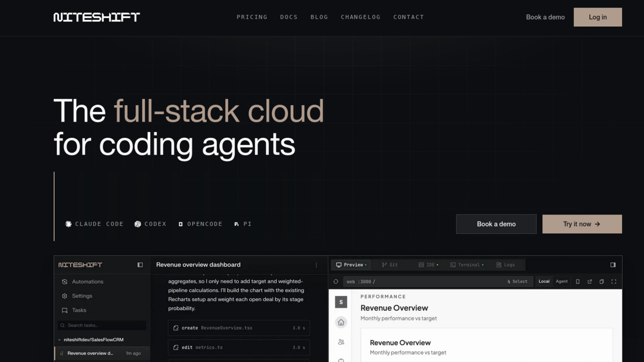This screenshot has height=362, width=644.
Task: Switch to the Logs tab
Action: click(x=506, y=265)
